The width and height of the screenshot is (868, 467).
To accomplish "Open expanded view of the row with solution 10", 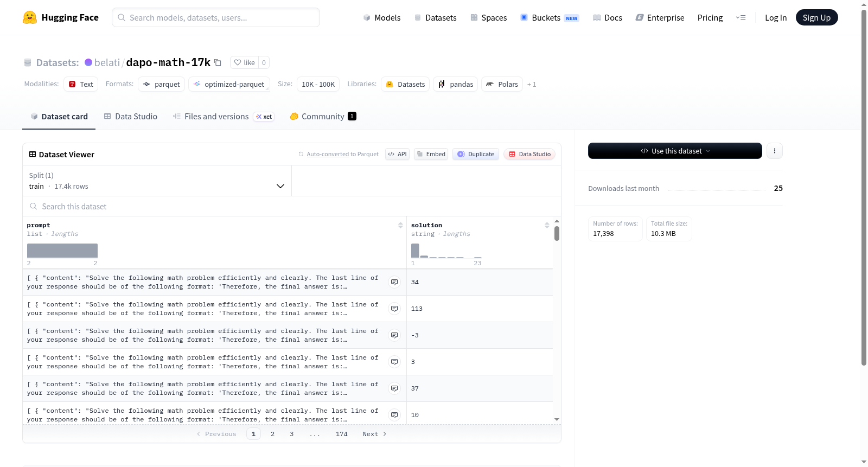I will tap(394, 415).
